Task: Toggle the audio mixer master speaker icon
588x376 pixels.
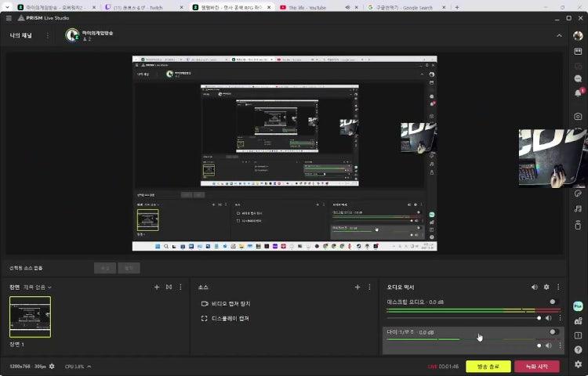Action: point(535,287)
